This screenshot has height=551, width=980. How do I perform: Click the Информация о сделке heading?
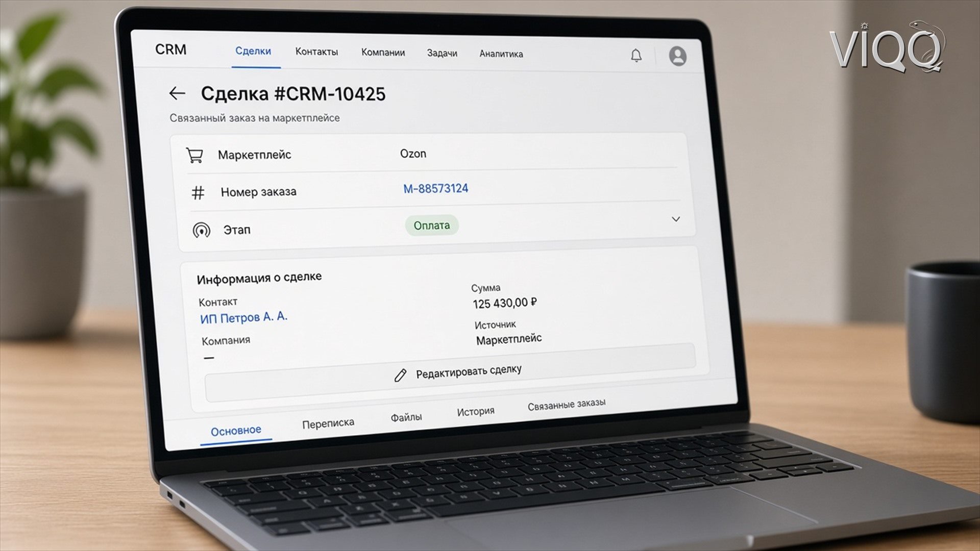[259, 278]
